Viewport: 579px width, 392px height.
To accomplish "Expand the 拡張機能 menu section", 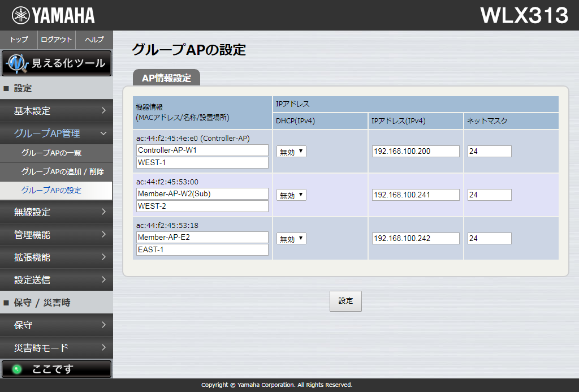I will (57, 257).
